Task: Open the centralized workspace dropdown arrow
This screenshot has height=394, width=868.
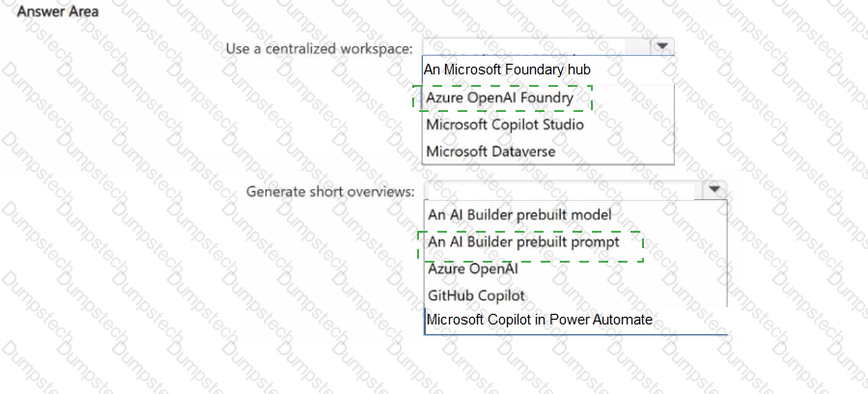Action: (661, 46)
